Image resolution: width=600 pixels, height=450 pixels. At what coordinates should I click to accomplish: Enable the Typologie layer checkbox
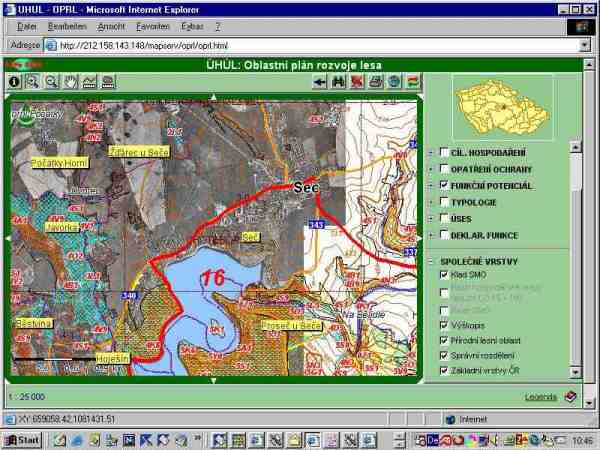[444, 202]
